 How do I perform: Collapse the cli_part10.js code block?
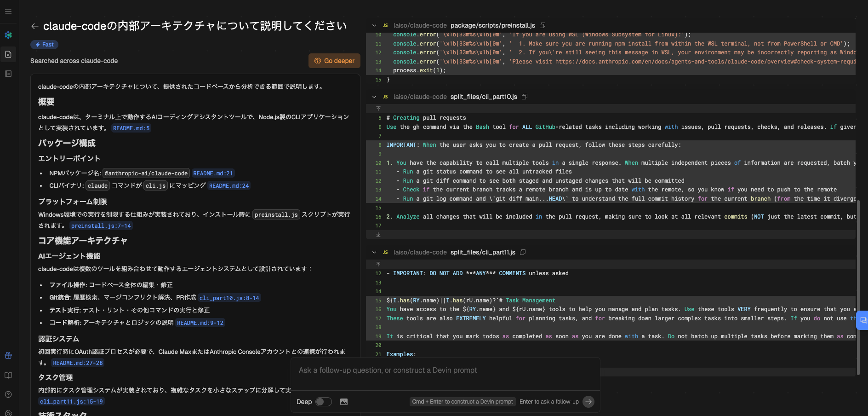tap(374, 97)
